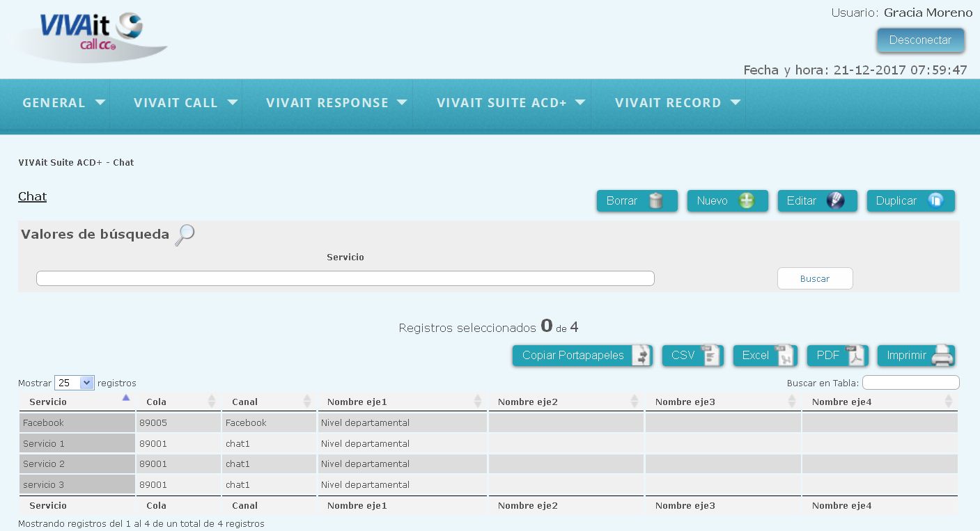Expand the VIVAIT SUITE ACD+ menu
The height and width of the screenshot is (531, 980).
[511, 102]
